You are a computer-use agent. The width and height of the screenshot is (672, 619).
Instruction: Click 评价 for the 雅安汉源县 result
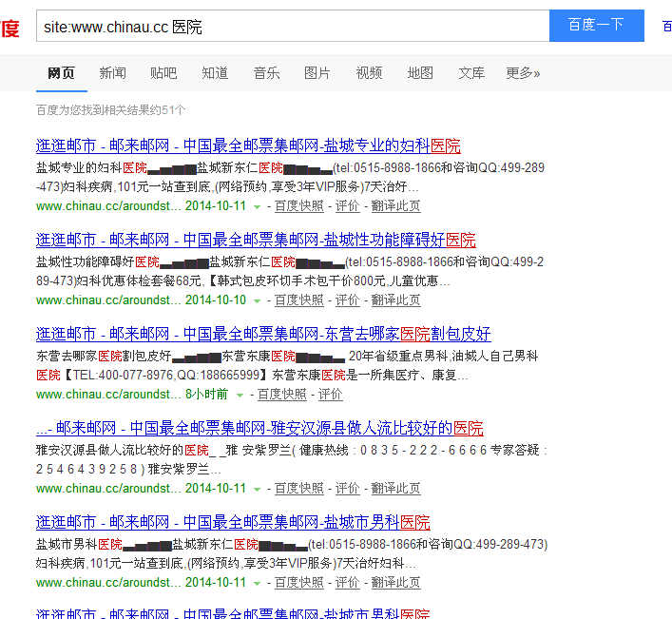click(x=347, y=488)
